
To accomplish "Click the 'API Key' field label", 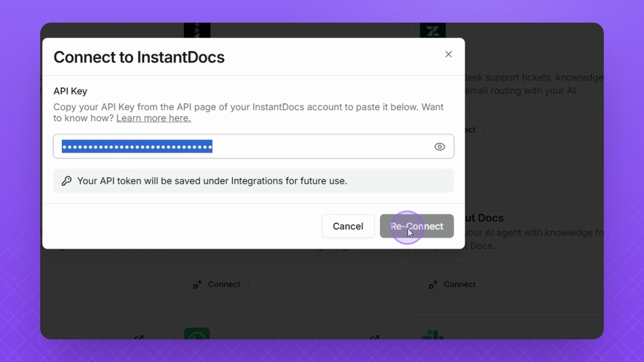I will tap(70, 91).
